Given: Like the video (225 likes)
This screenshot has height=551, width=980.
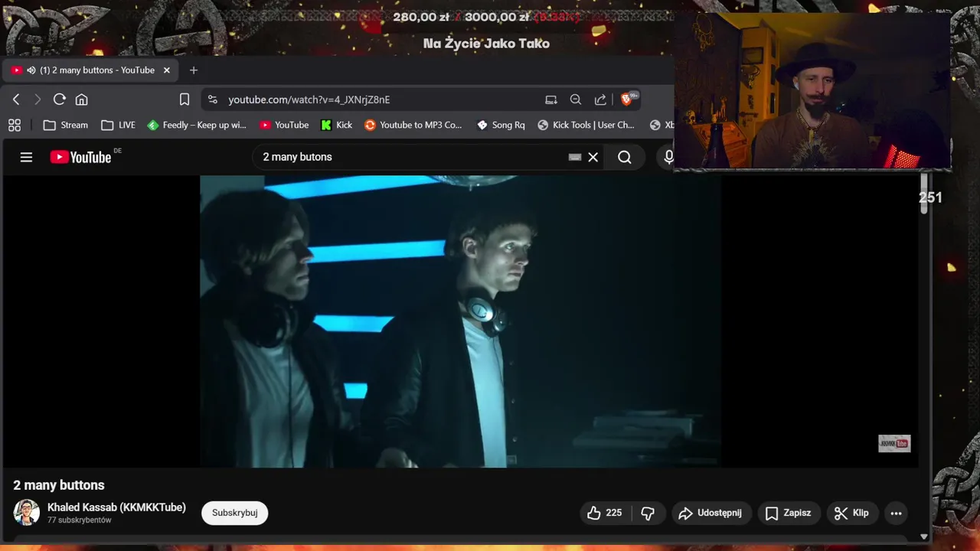Looking at the screenshot, I should pyautogui.click(x=605, y=513).
